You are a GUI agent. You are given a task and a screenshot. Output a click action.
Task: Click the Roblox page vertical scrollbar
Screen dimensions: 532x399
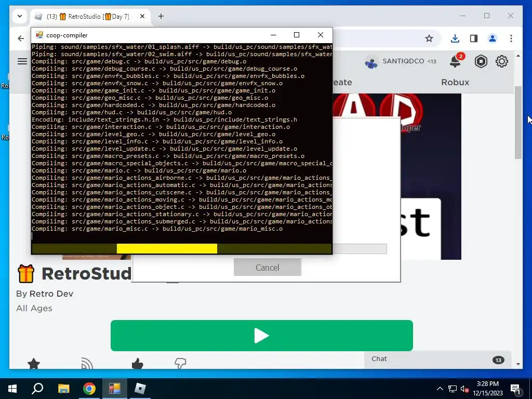pyautogui.click(x=518, y=123)
